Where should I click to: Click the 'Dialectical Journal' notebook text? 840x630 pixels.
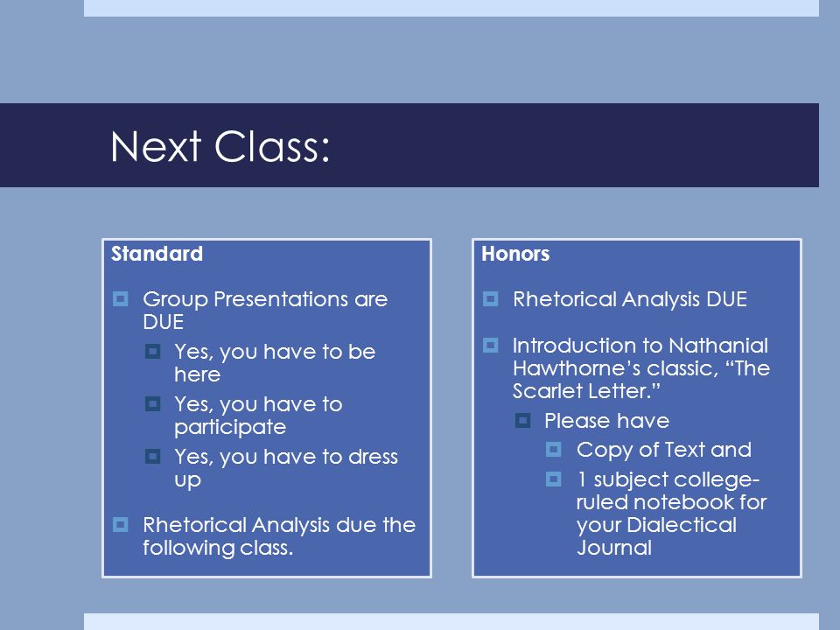[x=657, y=536]
